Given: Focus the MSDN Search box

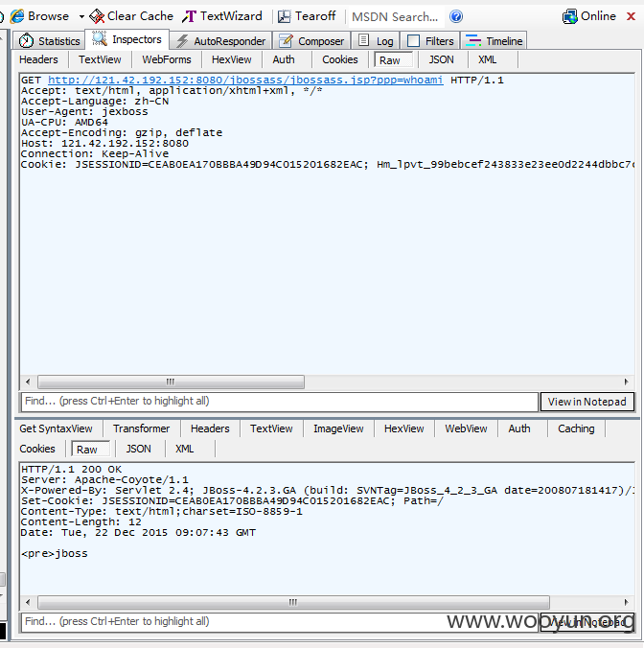Looking at the screenshot, I should point(396,17).
